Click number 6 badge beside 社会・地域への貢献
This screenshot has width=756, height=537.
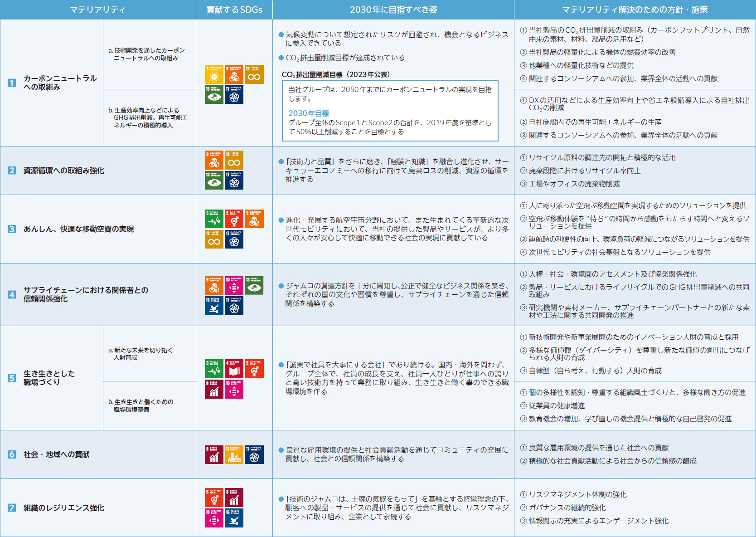pos(12,454)
